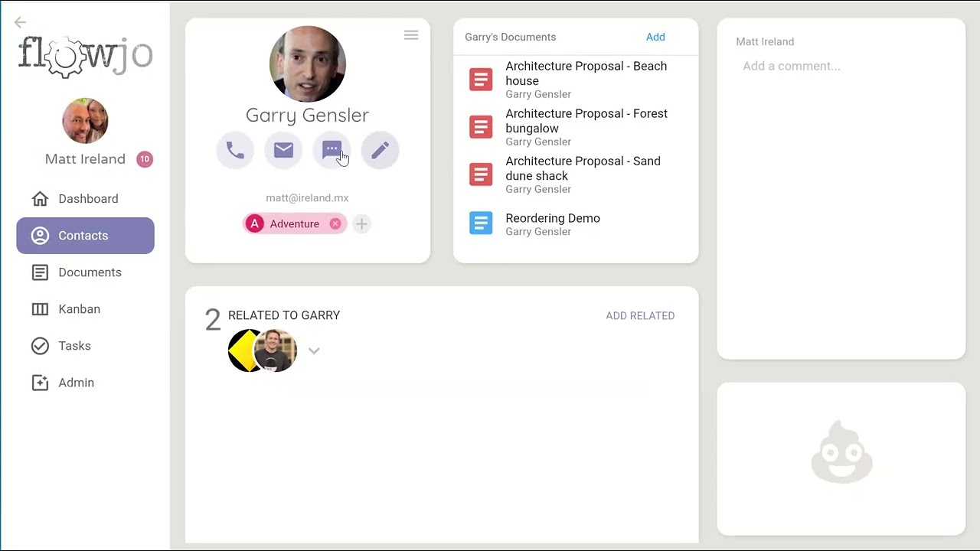
Task: Click the back arrow above flowjo logo
Action: pos(20,22)
